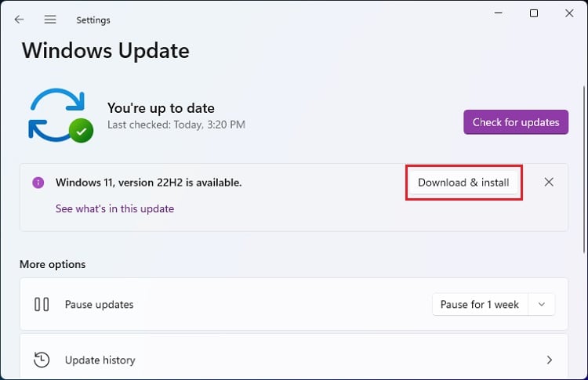This screenshot has height=380, width=588.
Task: Click the Update history clock icon
Action: click(x=42, y=360)
